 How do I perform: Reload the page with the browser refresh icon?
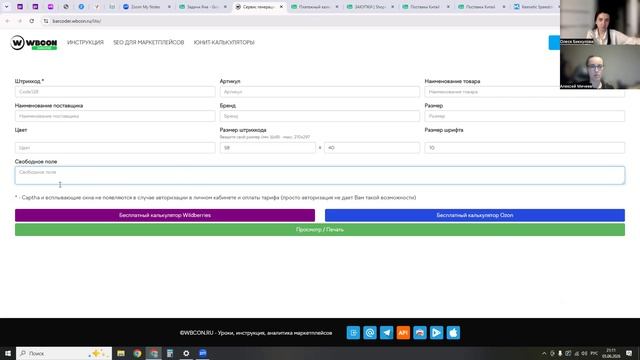[31, 21]
